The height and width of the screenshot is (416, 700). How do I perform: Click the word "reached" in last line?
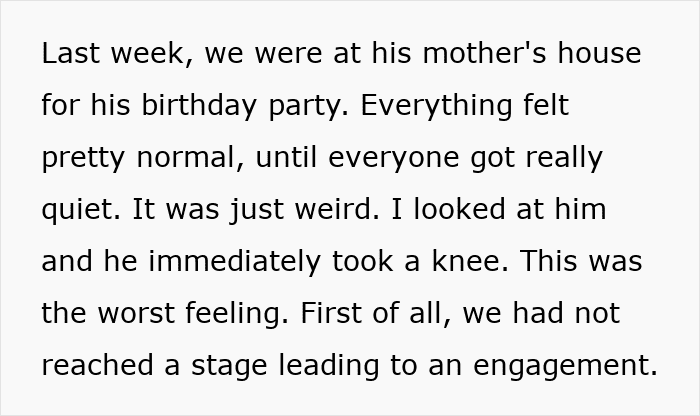click(x=98, y=365)
